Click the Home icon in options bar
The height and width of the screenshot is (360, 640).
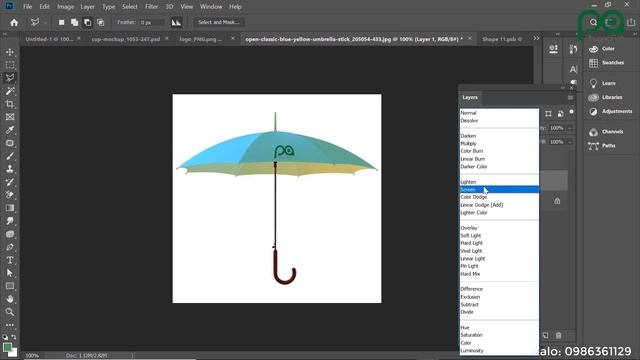tap(14, 22)
